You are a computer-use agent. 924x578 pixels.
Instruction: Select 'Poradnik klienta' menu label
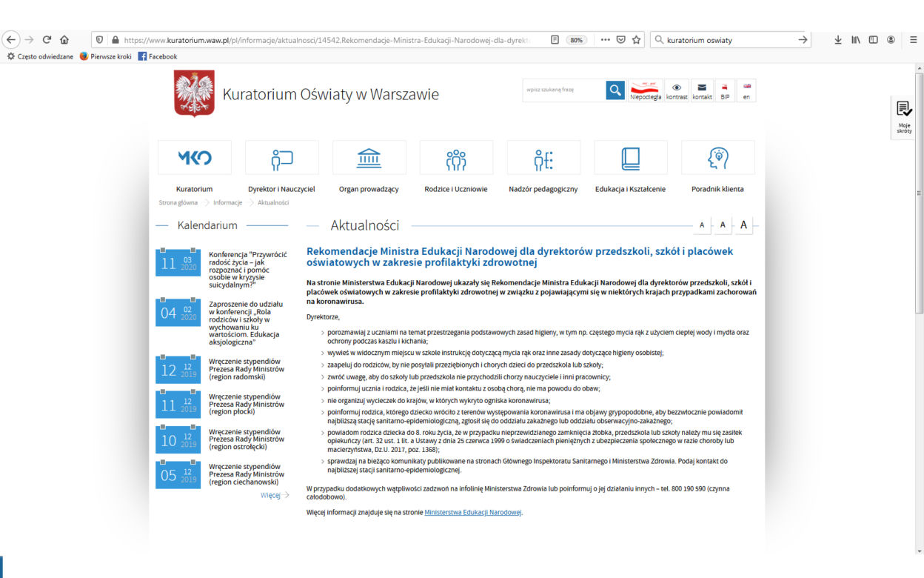(x=718, y=189)
